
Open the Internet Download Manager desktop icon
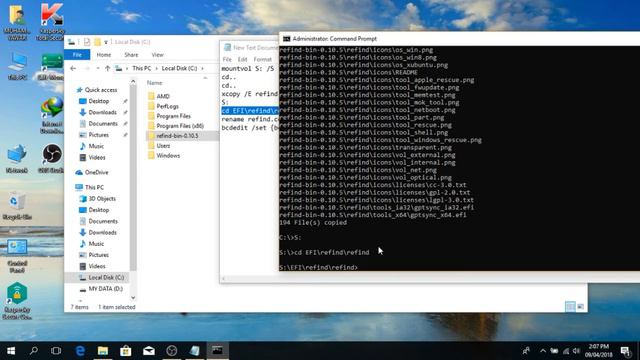tap(51, 116)
